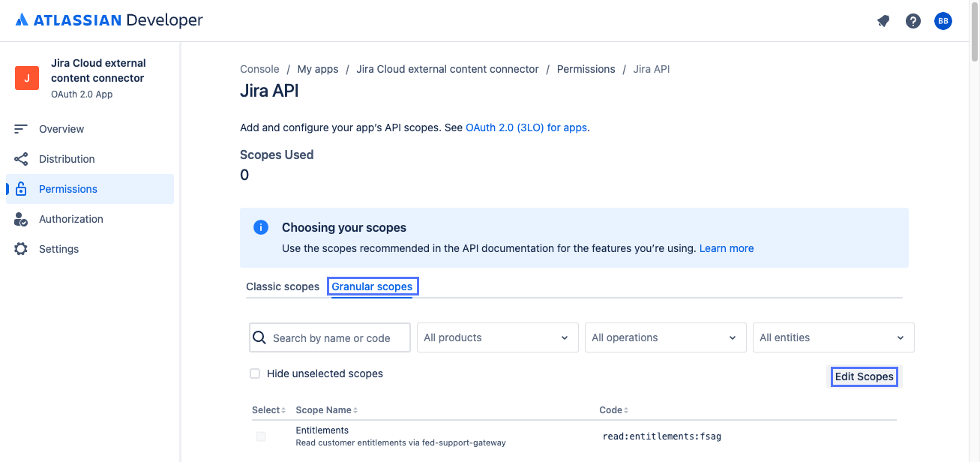Click the OAuth 2.0 App label
The image size is (980, 462).
point(82,94)
